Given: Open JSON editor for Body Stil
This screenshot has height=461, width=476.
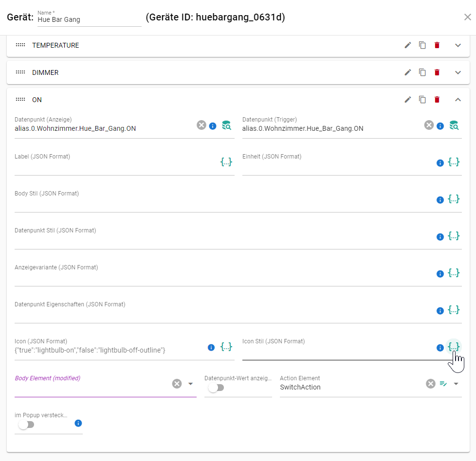Looking at the screenshot, I should pos(454,199).
